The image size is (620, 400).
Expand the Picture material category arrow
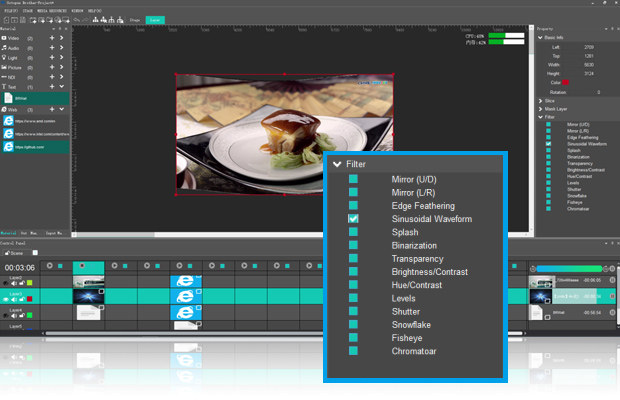62,67
